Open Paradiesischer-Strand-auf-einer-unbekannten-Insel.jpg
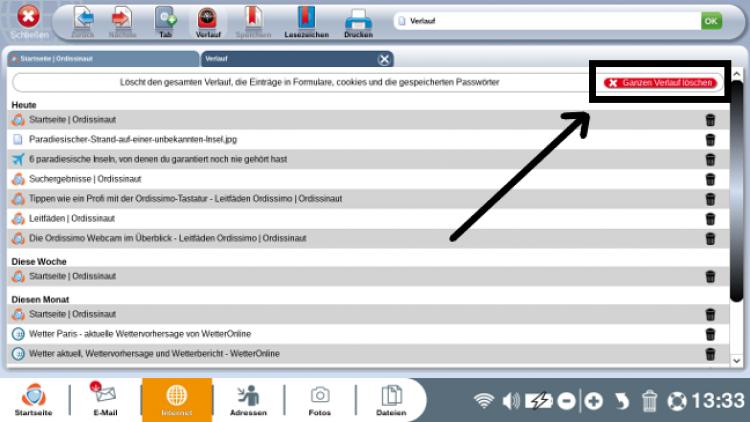This screenshot has width=750, height=422. 133,139
